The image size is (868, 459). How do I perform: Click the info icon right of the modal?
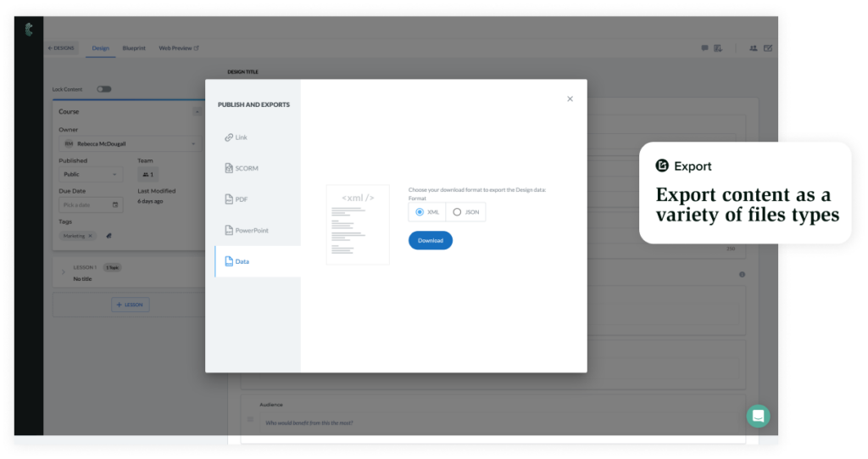coord(743,274)
